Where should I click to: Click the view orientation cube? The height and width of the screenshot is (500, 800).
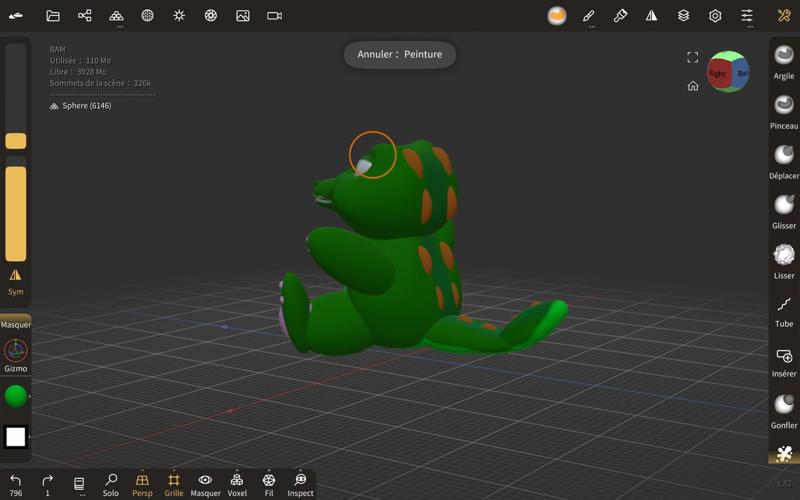coord(728,72)
